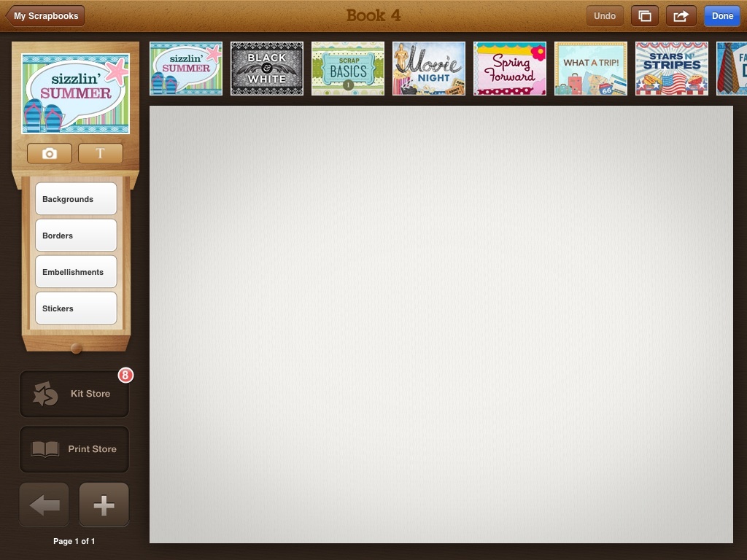The width and height of the screenshot is (747, 560).
Task: Add a new page with plus button
Action: click(104, 505)
